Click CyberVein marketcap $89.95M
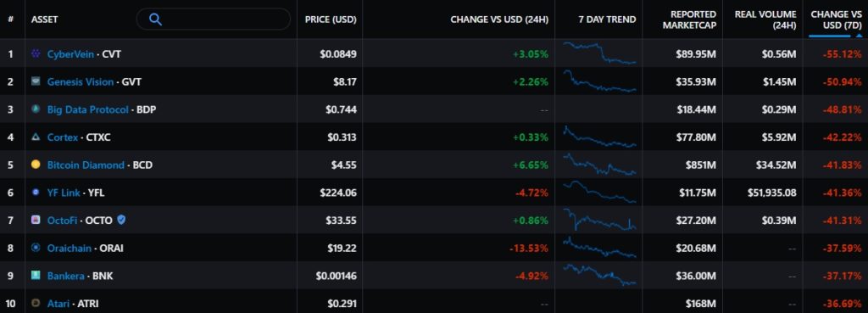Image resolution: width=868 pixels, height=313 pixels. [696, 54]
